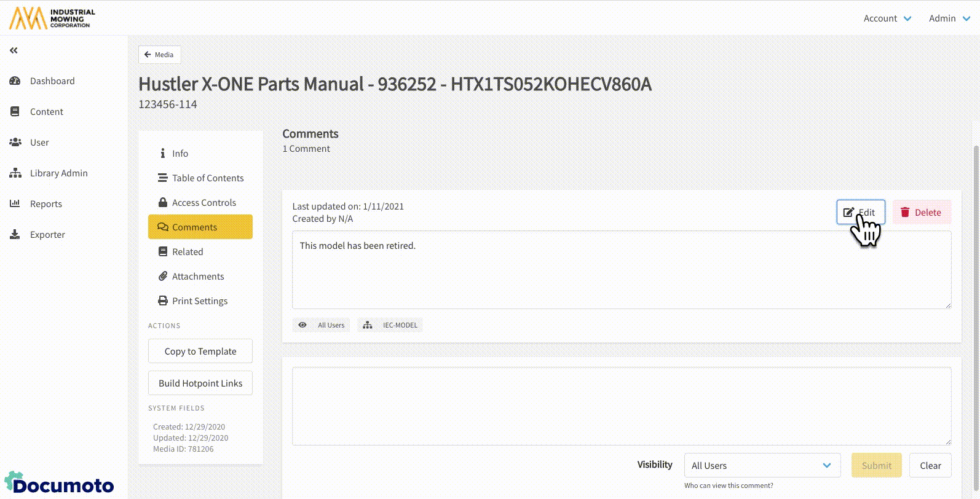Click the All Users eye visibility tag
980x499 pixels.
pos(322,325)
